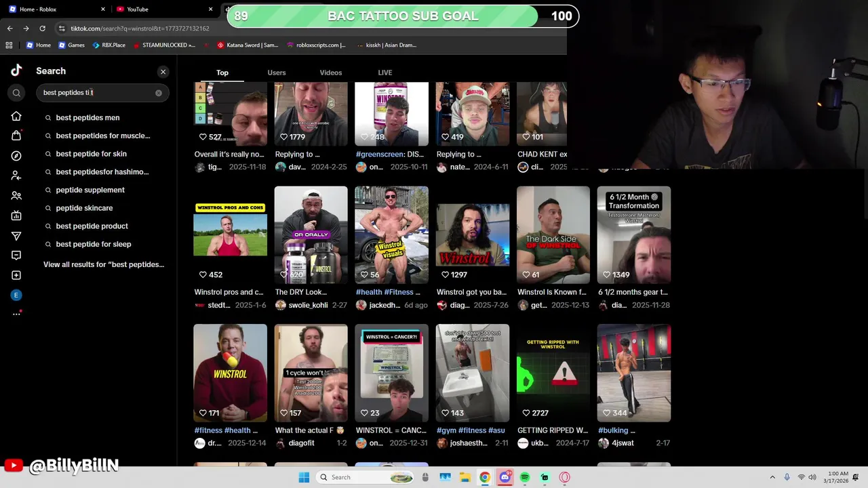Close the Search panel with X button

pyautogui.click(x=163, y=71)
